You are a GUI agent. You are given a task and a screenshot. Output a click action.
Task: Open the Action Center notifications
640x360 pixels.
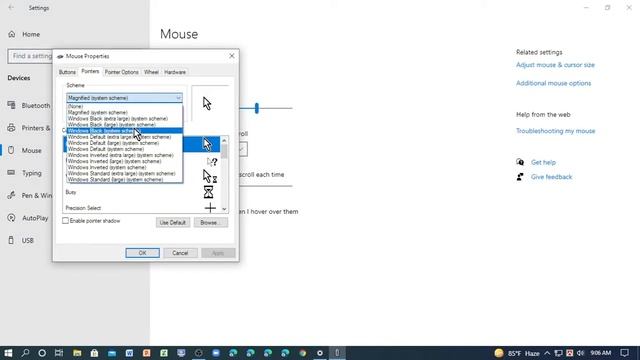click(x=624, y=353)
